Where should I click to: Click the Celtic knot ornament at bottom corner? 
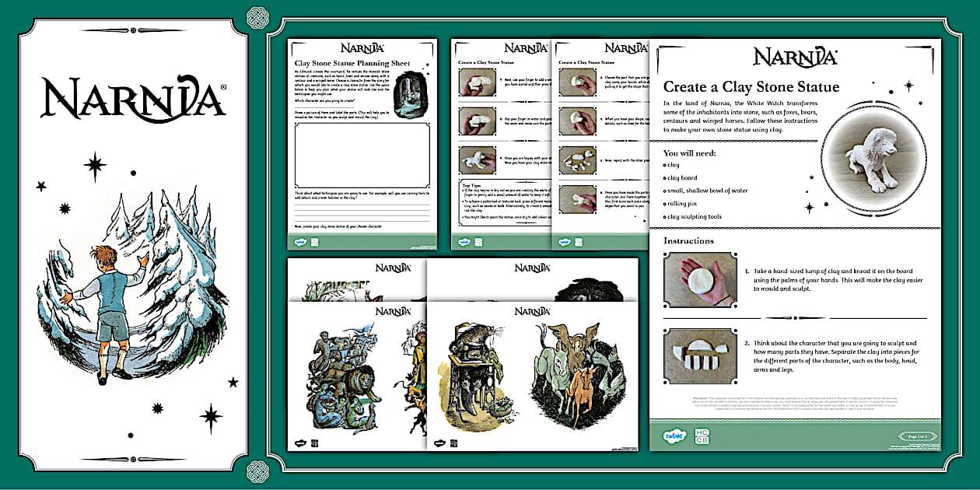point(256,471)
